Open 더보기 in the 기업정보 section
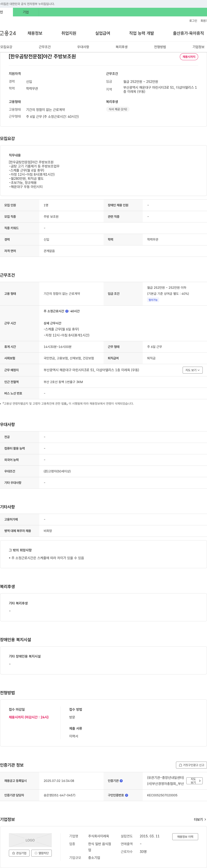This screenshot has width=207, height=868. 200,819
